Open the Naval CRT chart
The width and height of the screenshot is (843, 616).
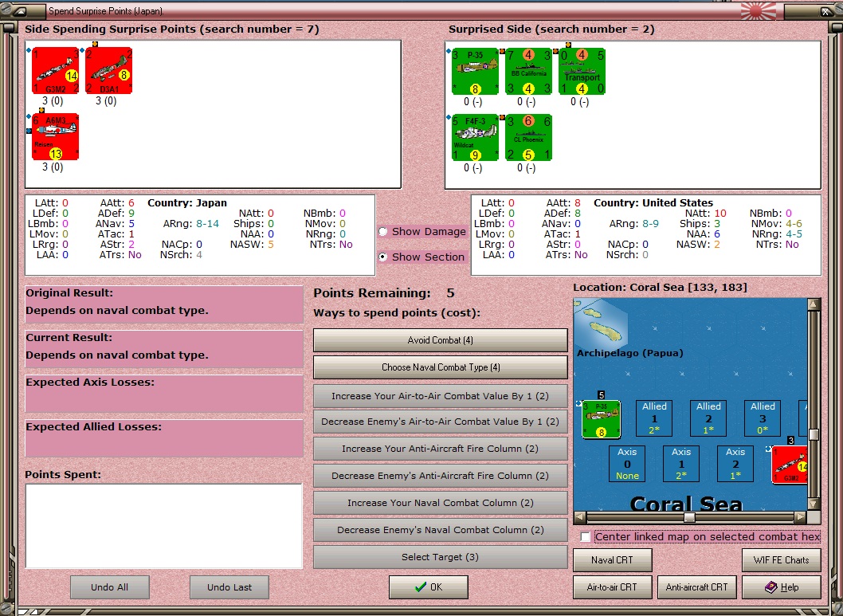pyautogui.click(x=613, y=560)
